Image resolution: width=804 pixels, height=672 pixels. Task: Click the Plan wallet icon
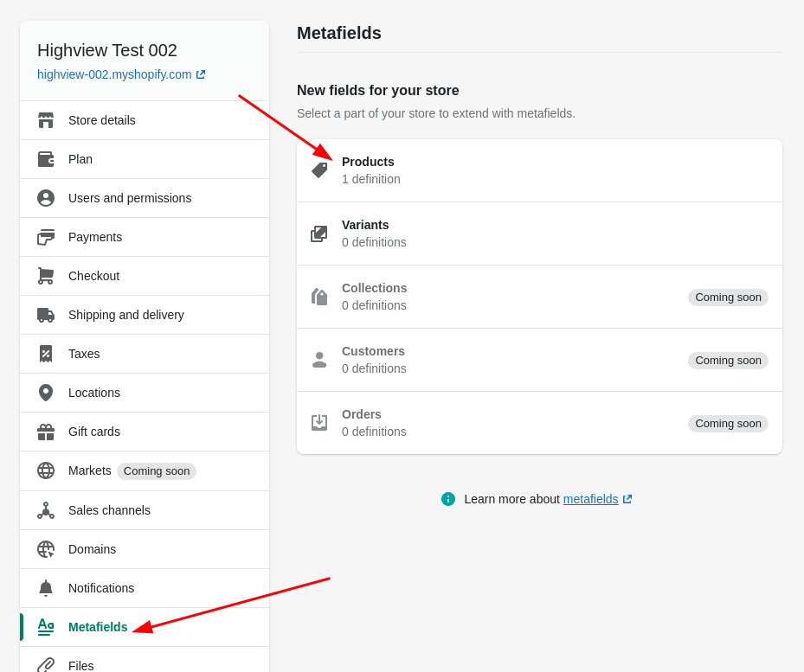tap(46, 159)
